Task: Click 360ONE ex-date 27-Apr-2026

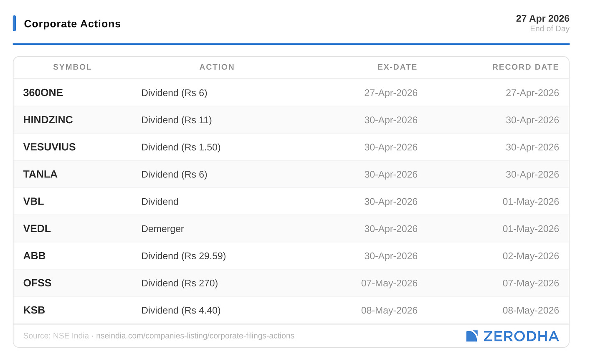Action: coord(391,93)
